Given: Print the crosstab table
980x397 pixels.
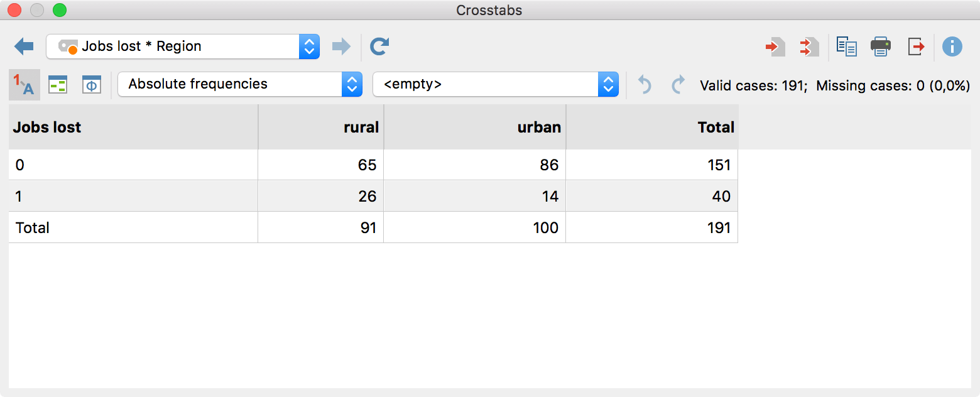Looking at the screenshot, I should click(881, 47).
